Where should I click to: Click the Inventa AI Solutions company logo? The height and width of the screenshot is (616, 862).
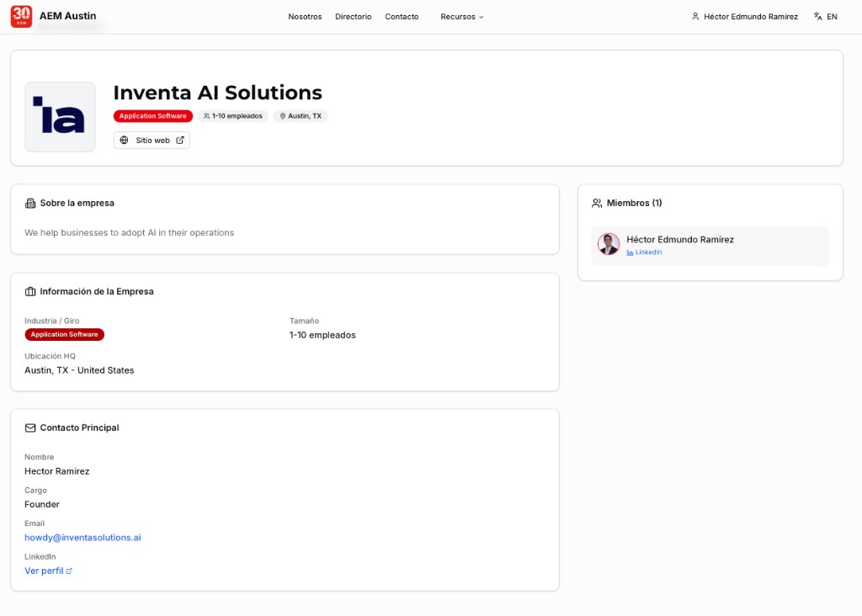pos(60,117)
